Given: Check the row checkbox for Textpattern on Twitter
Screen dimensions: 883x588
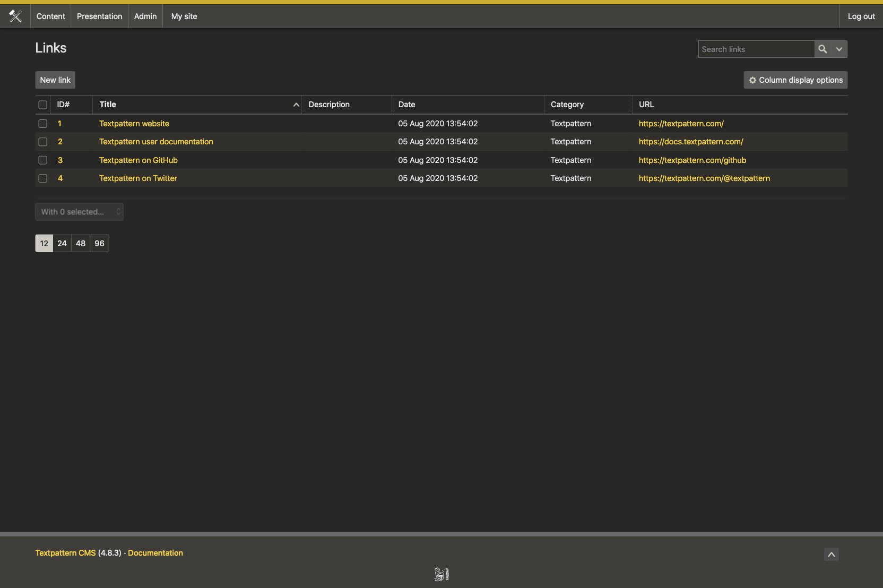Looking at the screenshot, I should (x=42, y=178).
